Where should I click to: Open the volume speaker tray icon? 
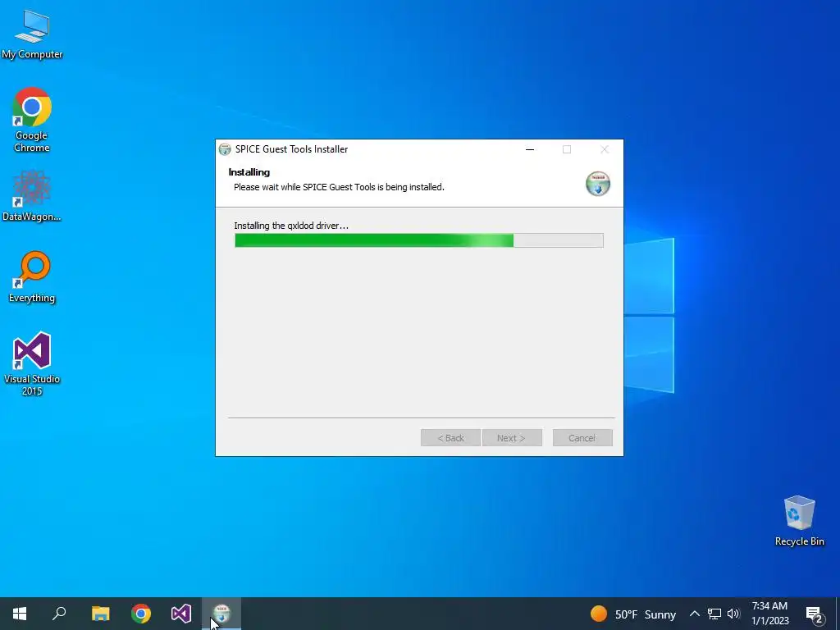[x=733, y=614]
